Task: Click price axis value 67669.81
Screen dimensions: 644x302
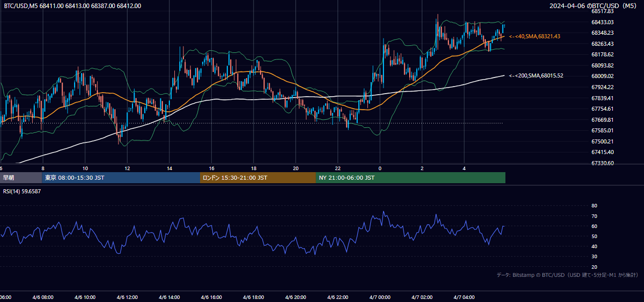Action: [x=602, y=120]
